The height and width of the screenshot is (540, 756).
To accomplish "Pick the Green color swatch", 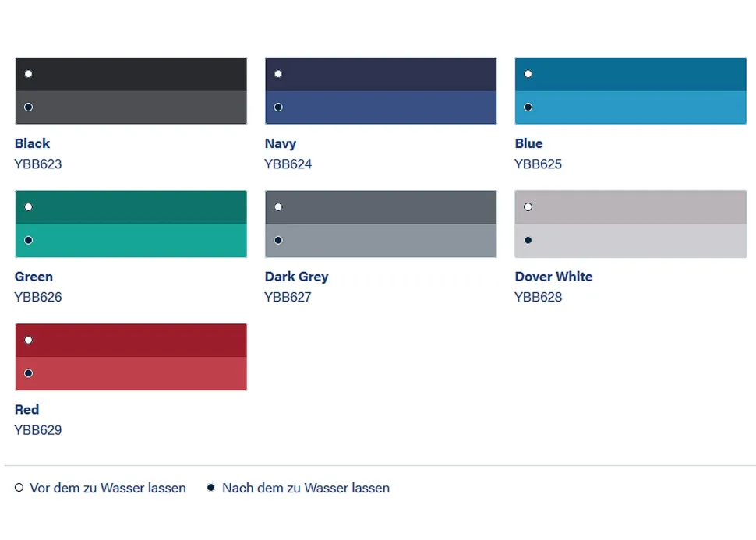I will pos(131,224).
